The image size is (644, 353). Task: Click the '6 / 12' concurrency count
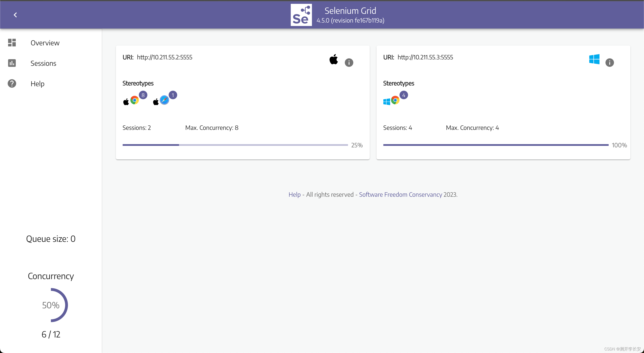click(x=51, y=334)
